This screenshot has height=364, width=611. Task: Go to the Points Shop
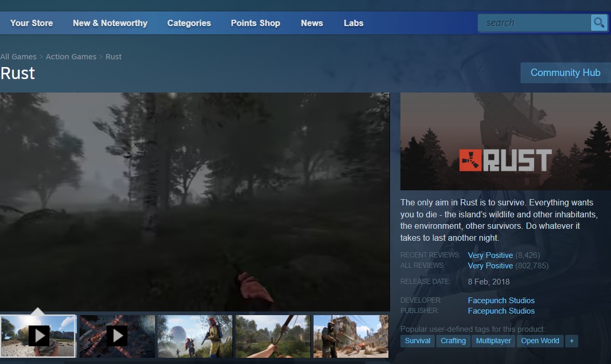[255, 23]
